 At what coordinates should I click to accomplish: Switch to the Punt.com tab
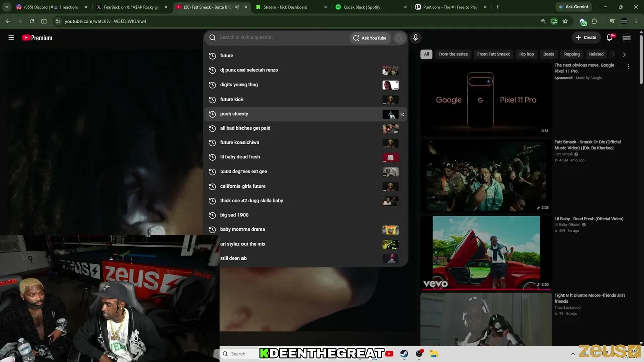click(x=451, y=7)
